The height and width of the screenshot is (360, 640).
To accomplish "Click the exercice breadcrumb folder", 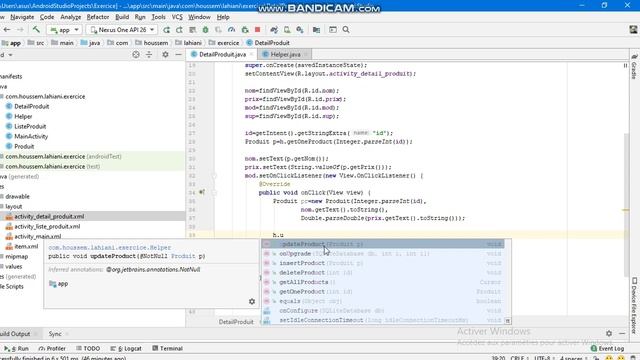I will [224, 43].
